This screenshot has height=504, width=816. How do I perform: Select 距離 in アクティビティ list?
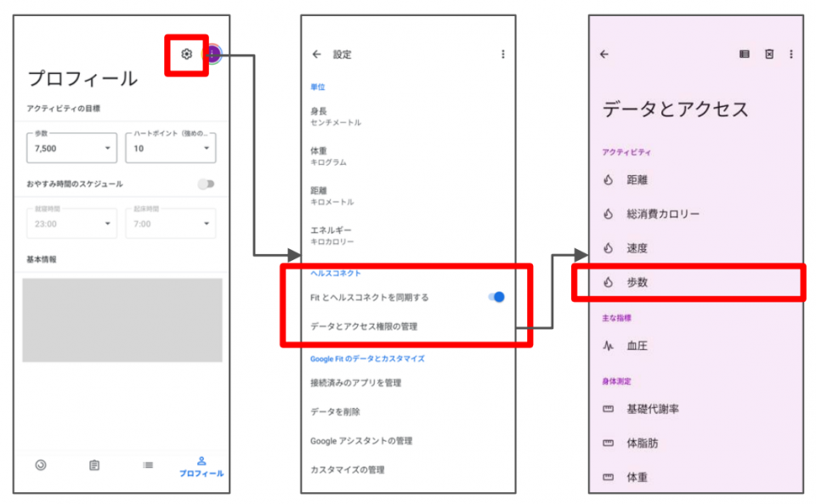[637, 180]
